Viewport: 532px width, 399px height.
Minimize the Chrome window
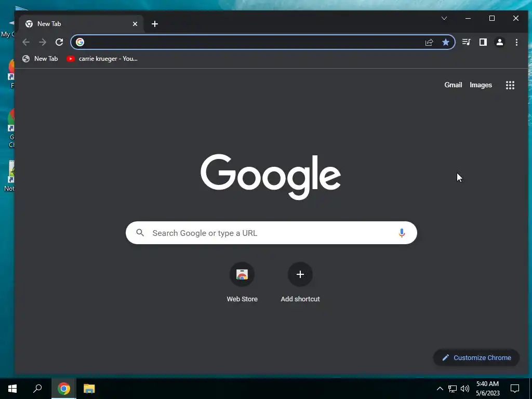pyautogui.click(x=468, y=18)
